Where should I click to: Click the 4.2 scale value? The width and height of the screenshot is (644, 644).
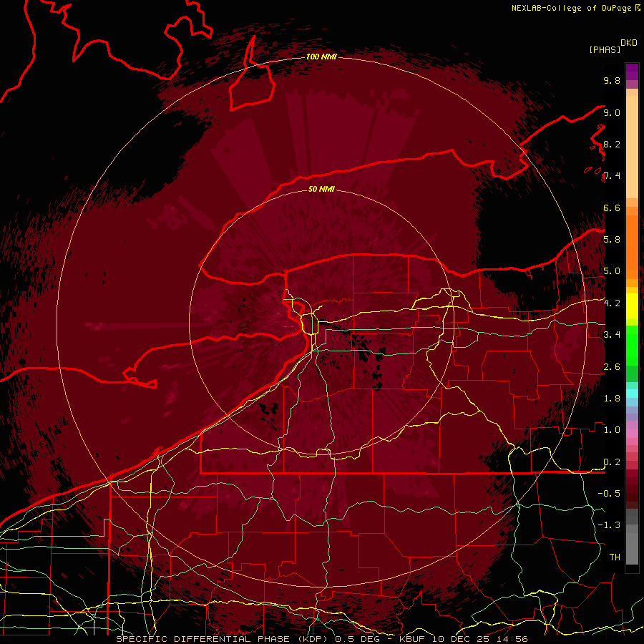tap(612, 303)
